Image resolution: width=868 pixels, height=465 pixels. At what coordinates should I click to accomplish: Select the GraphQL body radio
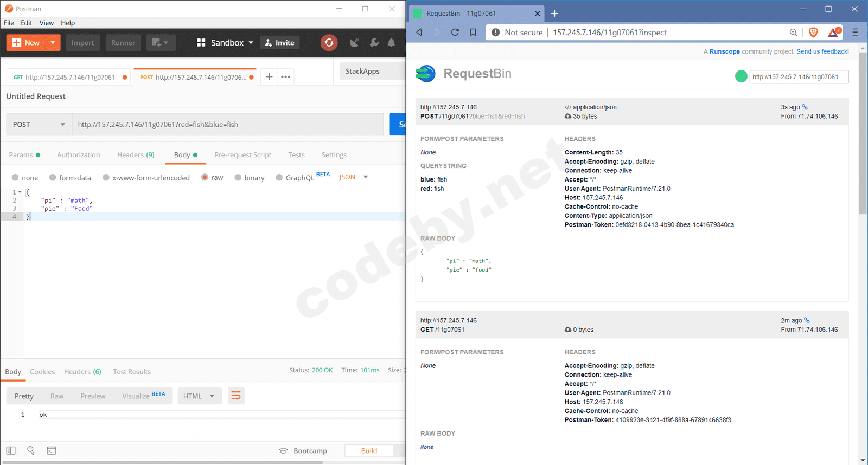279,177
